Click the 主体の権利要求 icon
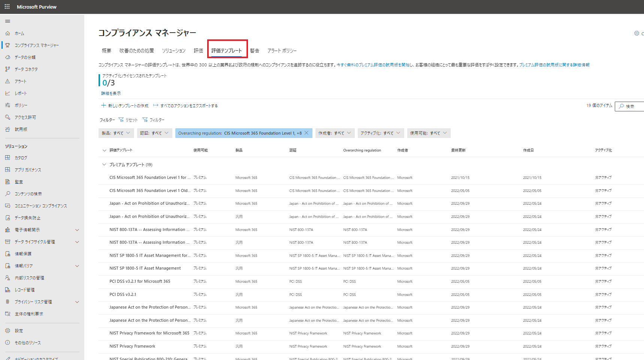This screenshot has height=360, width=644. coord(7,314)
